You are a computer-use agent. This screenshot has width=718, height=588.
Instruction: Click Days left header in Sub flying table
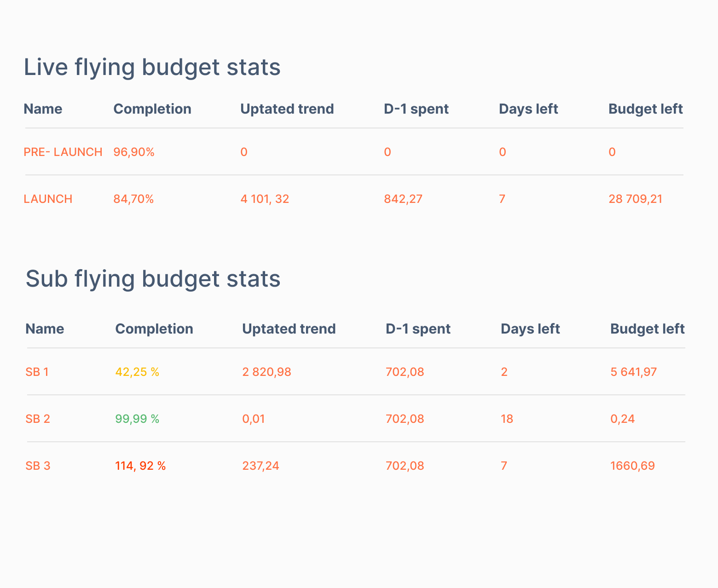tap(530, 329)
